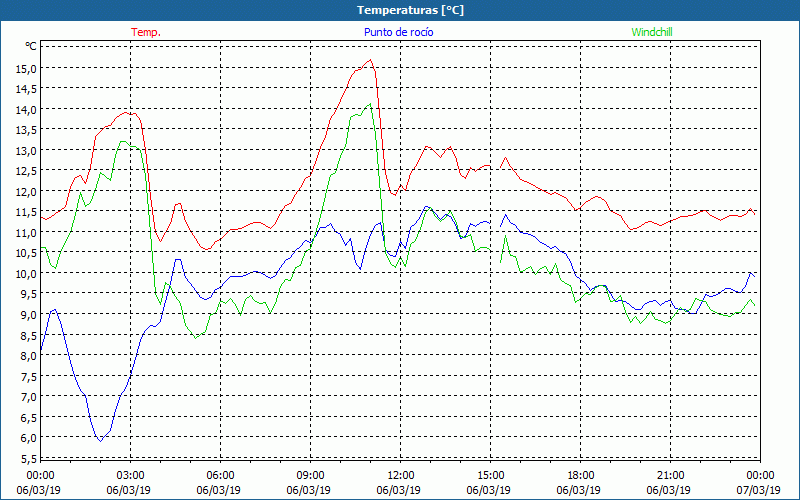Click the red temperature peak near 11:00
Viewport: 800px width, 500px height.
(370, 60)
